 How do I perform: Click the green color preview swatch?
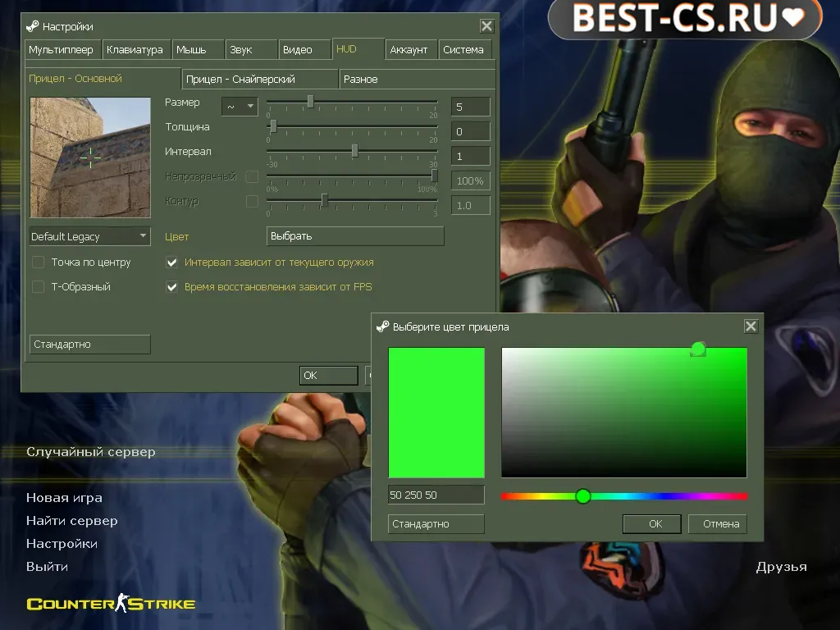click(436, 413)
